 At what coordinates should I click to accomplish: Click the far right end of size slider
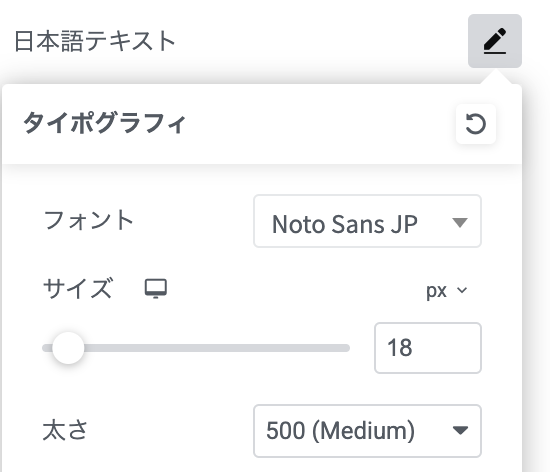pos(347,348)
